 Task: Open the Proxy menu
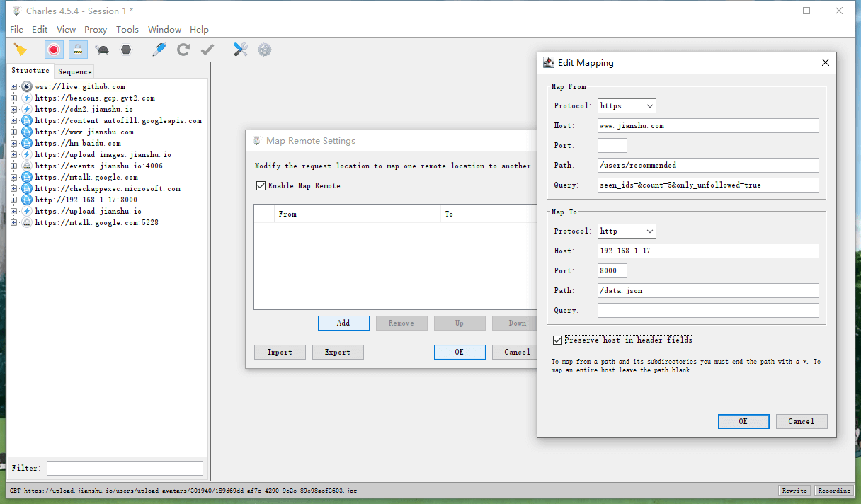click(x=96, y=29)
